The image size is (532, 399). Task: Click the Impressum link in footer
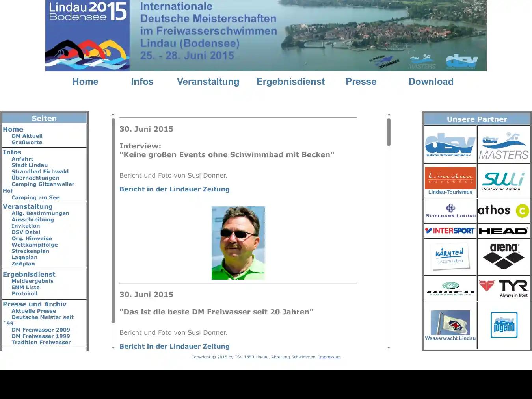pyautogui.click(x=329, y=357)
